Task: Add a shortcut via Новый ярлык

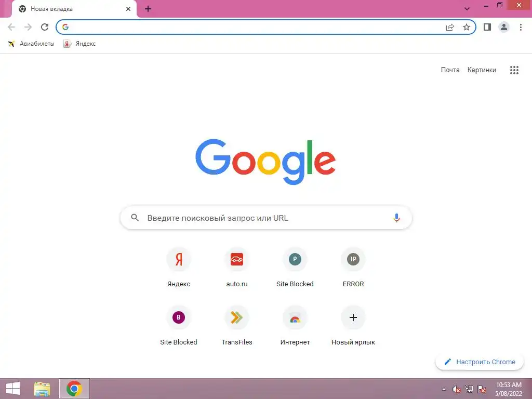Action: point(353,326)
